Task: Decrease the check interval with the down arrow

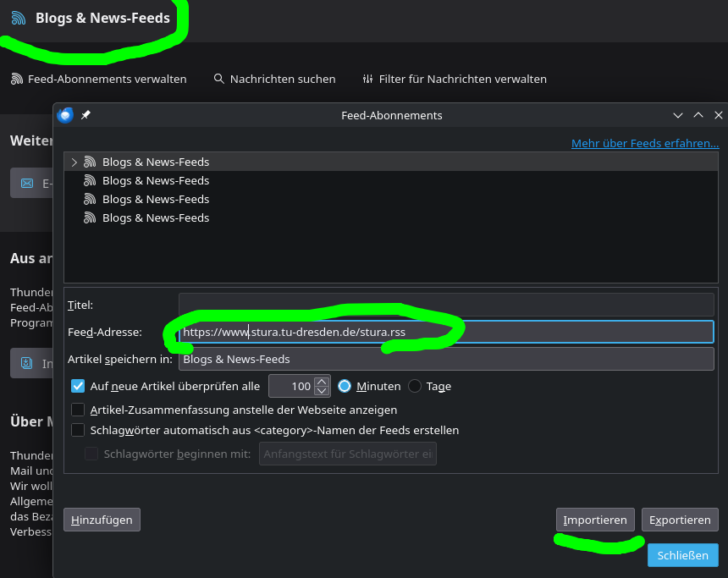Action: (x=322, y=391)
